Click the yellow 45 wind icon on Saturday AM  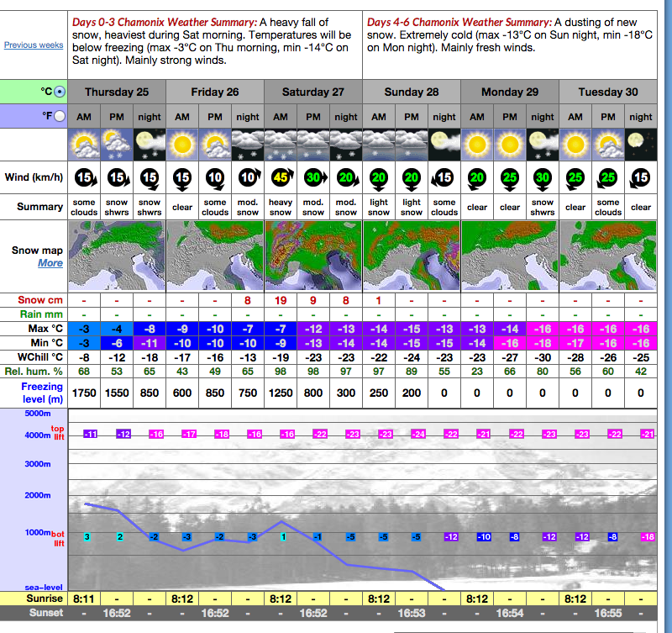pos(282,177)
